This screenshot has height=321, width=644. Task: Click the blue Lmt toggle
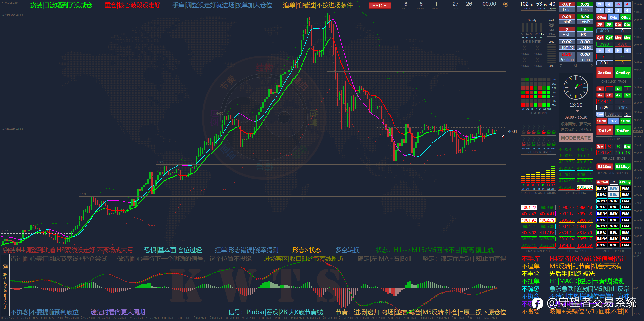[600, 114]
